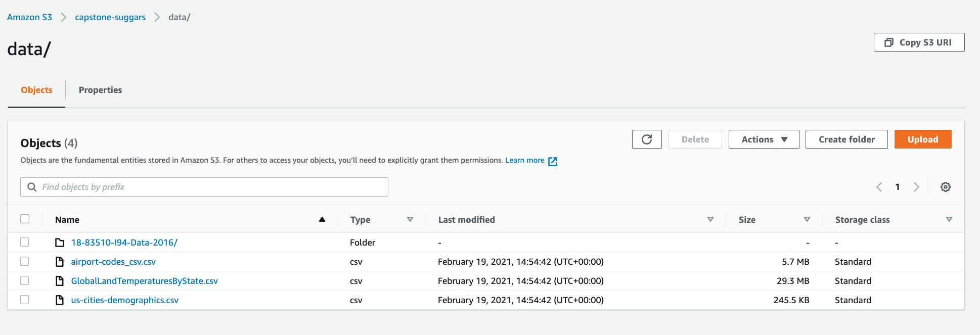Click file icon beside us-cities-demographics.csv

pos(60,300)
